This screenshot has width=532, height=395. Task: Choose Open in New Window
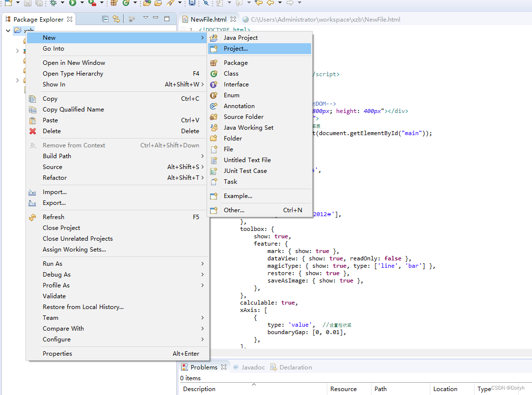coord(118,63)
